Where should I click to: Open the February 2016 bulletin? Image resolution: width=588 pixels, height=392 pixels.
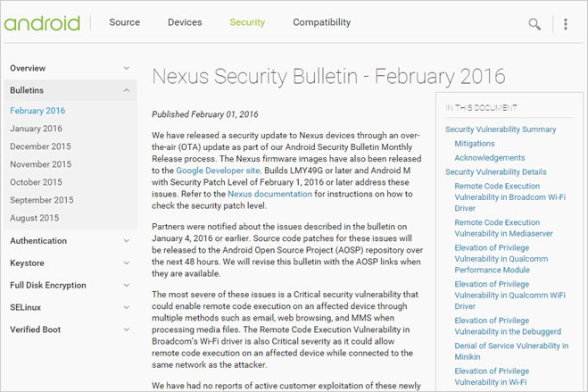pyautogui.click(x=37, y=111)
